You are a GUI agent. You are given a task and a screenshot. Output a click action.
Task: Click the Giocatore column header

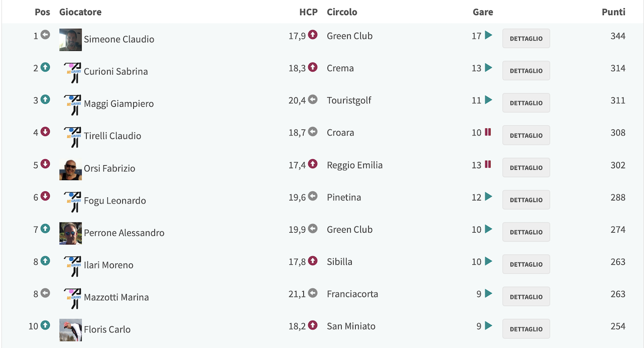point(80,12)
